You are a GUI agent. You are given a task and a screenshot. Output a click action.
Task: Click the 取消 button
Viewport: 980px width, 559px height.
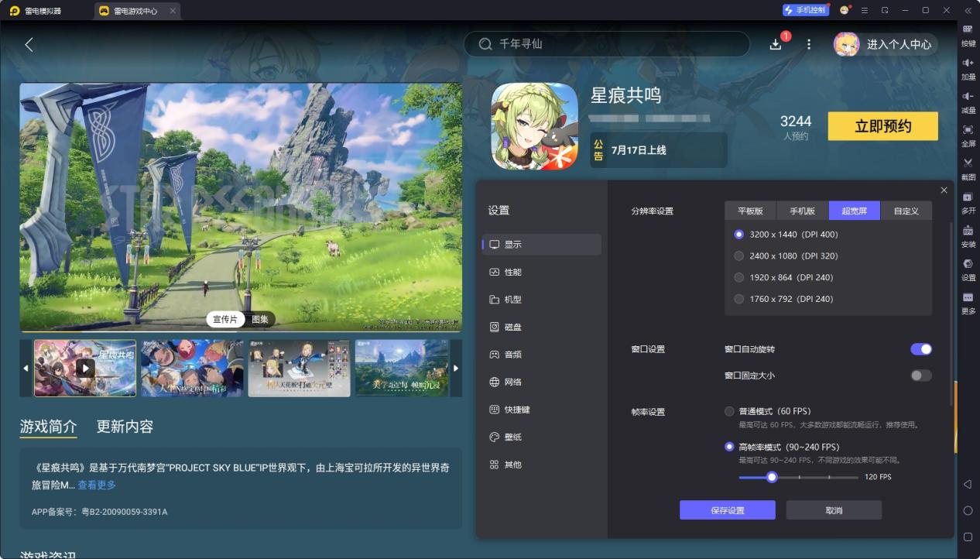[x=834, y=510]
